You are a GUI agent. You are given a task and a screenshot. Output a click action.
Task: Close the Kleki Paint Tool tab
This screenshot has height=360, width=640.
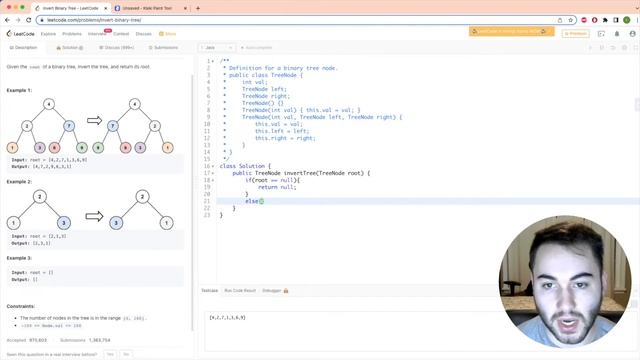[x=185, y=8]
